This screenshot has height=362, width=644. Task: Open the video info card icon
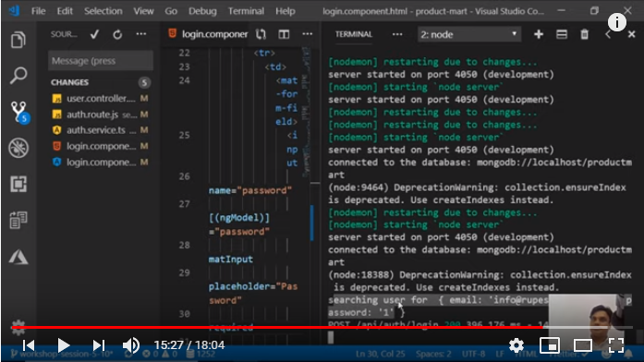click(617, 22)
